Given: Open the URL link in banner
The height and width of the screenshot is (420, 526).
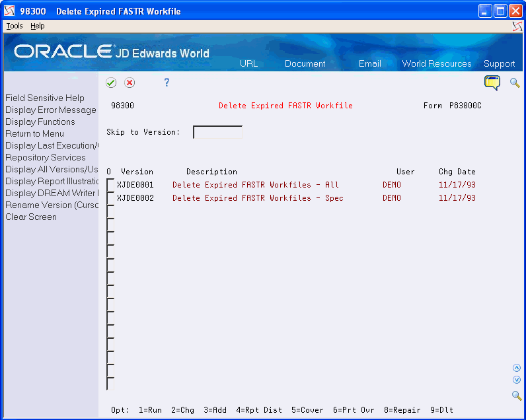Looking at the screenshot, I should pyautogui.click(x=248, y=63).
